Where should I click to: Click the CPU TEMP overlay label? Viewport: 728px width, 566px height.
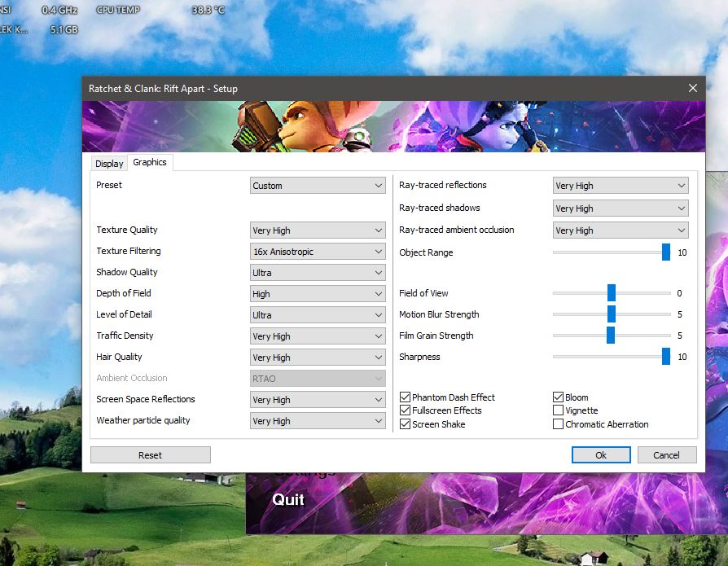118,10
